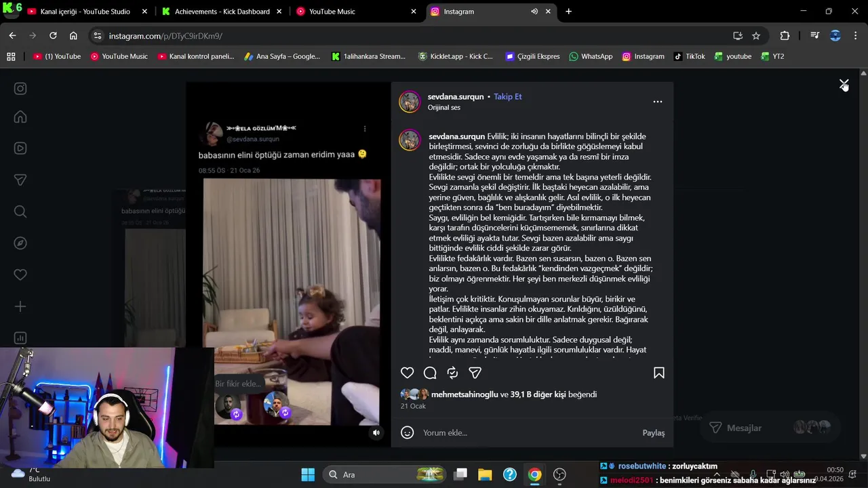Open Reels in Instagram sidebar
This screenshot has width=868, height=488.
[20, 148]
